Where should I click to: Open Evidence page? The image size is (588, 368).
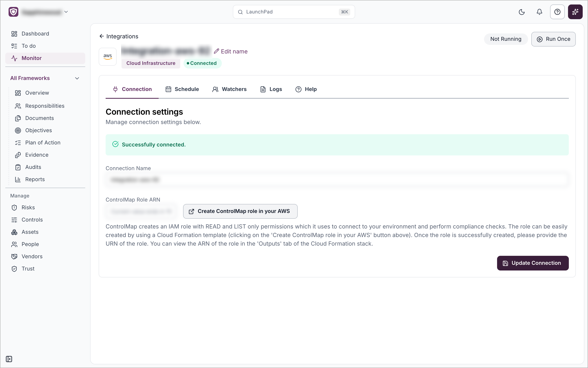[x=47, y=155]
